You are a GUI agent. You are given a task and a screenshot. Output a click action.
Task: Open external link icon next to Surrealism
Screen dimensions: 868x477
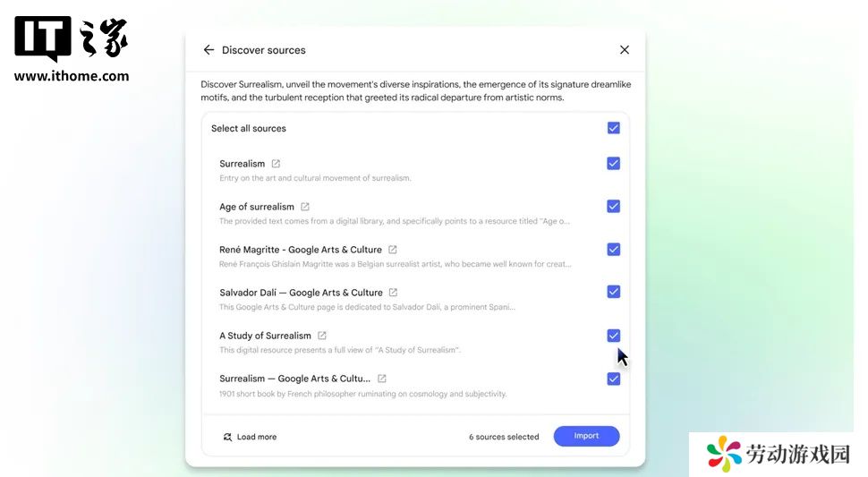[x=276, y=164]
